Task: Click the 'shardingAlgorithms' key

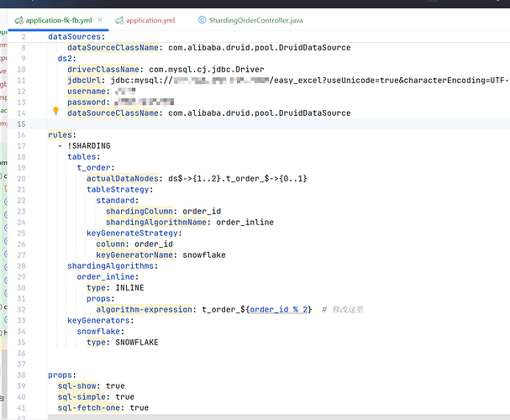Action: click(x=110, y=266)
